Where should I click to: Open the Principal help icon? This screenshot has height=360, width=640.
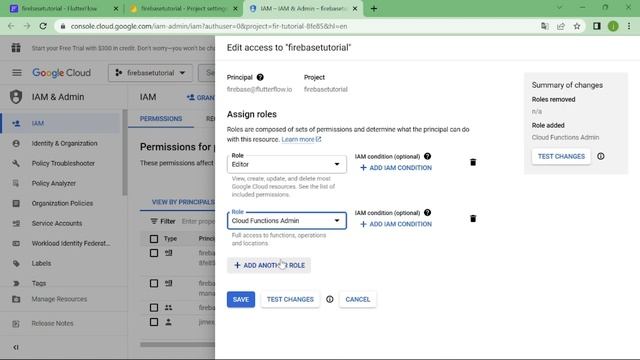coord(260,77)
